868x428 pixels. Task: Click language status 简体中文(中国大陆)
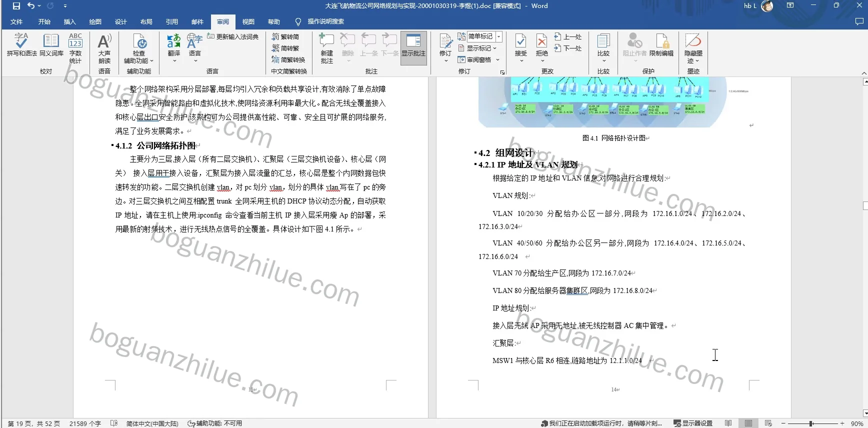152,423
